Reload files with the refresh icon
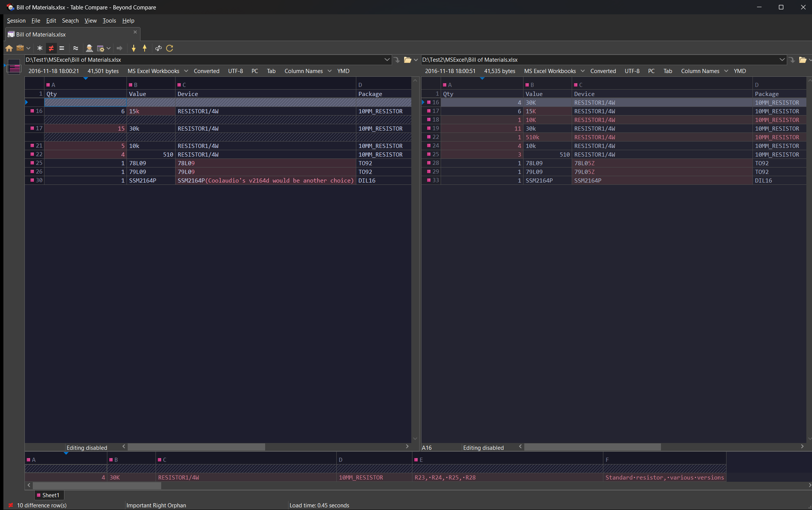This screenshot has height=510, width=812. [x=170, y=48]
